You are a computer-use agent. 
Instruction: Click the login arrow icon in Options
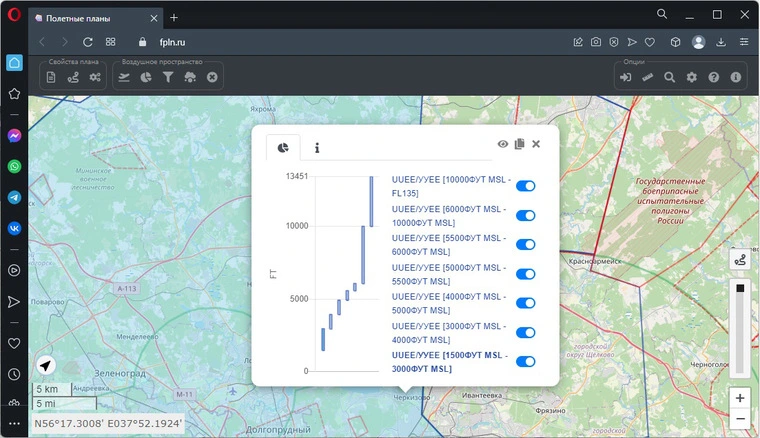(x=625, y=77)
